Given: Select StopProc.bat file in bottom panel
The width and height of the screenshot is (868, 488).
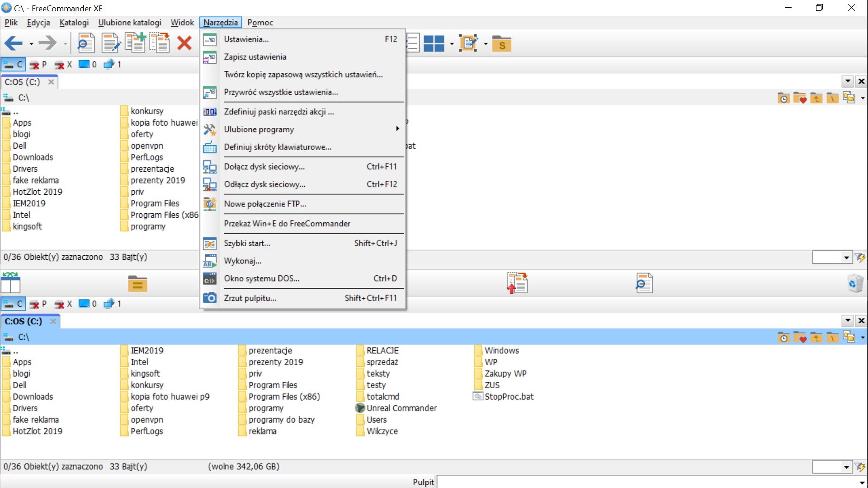Looking at the screenshot, I should pyautogui.click(x=504, y=397).
